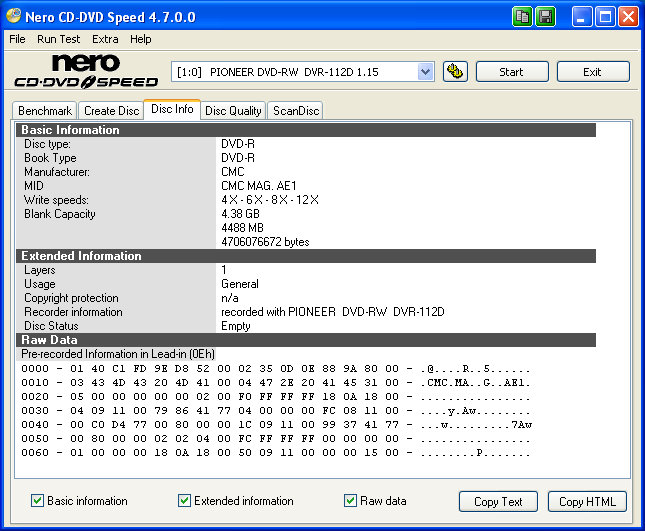645x531 pixels.
Task: Open the Extra menu
Action: 105,39
